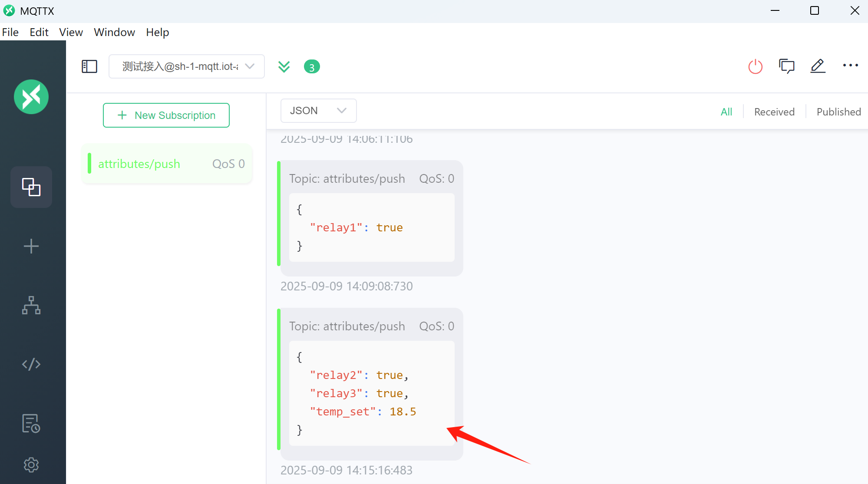Click the New Subscription button
This screenshot has height=484, width=868.
point(166,115)
